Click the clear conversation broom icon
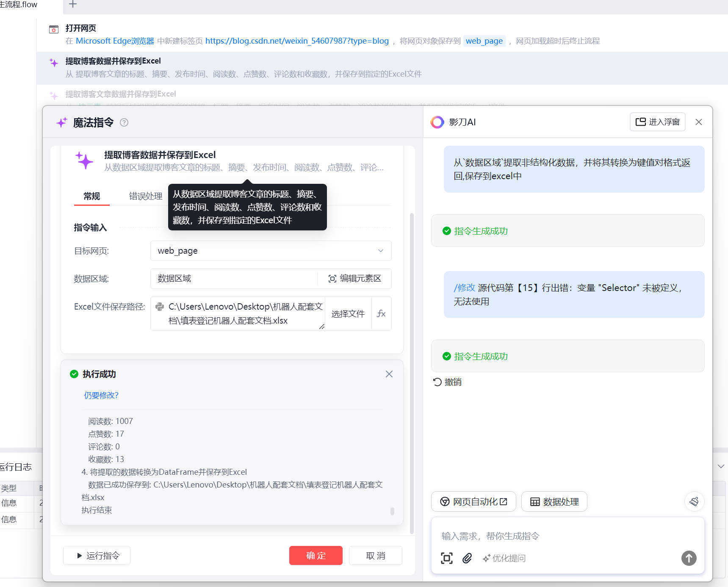Screen dimensions: 728x587 (694, 501)
